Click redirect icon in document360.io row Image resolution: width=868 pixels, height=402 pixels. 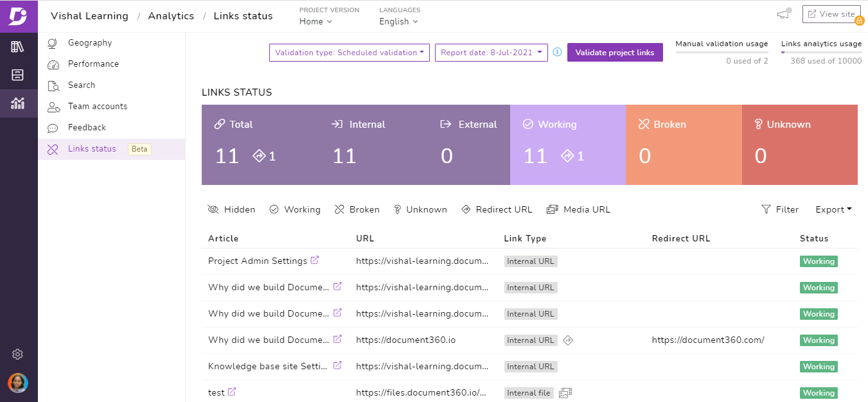(567, 340)
